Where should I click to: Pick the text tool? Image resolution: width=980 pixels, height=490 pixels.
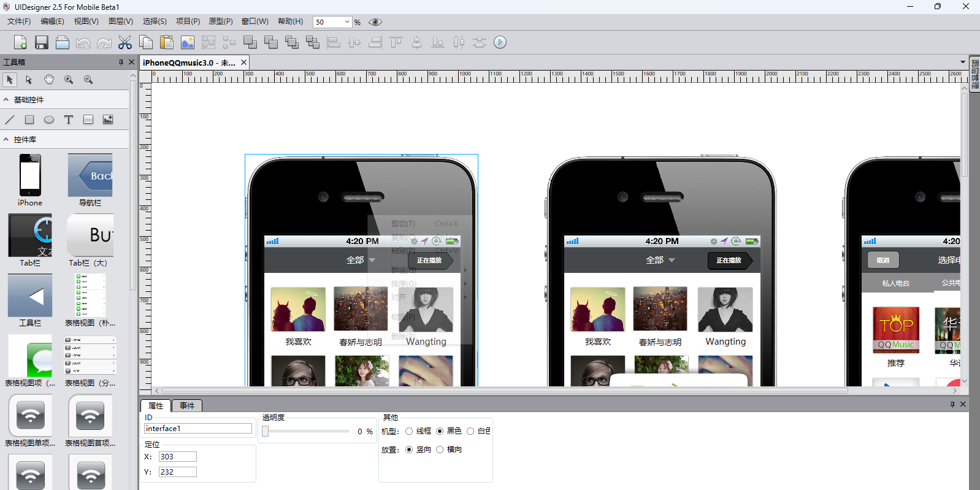[69, 120]
